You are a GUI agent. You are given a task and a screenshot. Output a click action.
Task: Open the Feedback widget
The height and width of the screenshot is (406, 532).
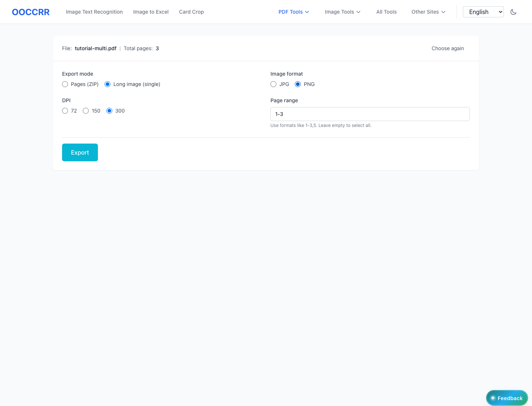(x=507, y=398)
